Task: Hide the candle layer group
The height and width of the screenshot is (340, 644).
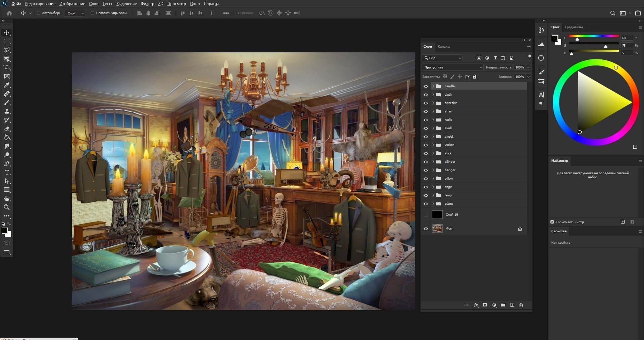Action: pos(426,86)
